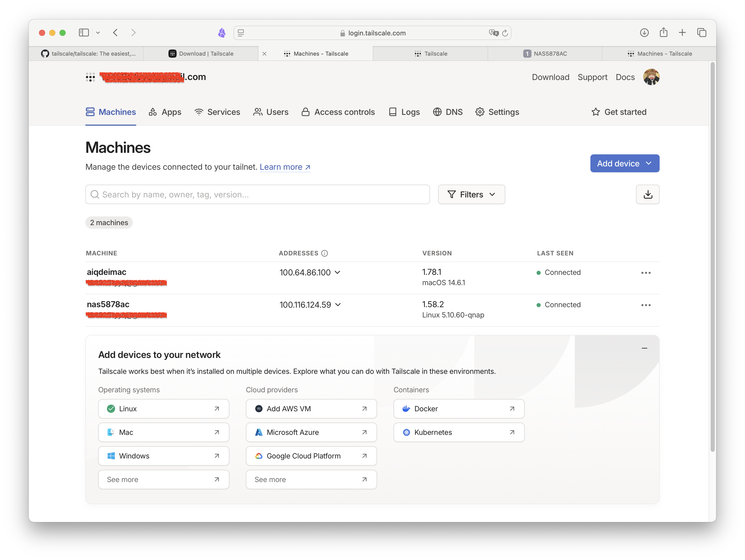Show Safari downloads
The width and height of the screenshot is (745, 560).
(644, 33)
